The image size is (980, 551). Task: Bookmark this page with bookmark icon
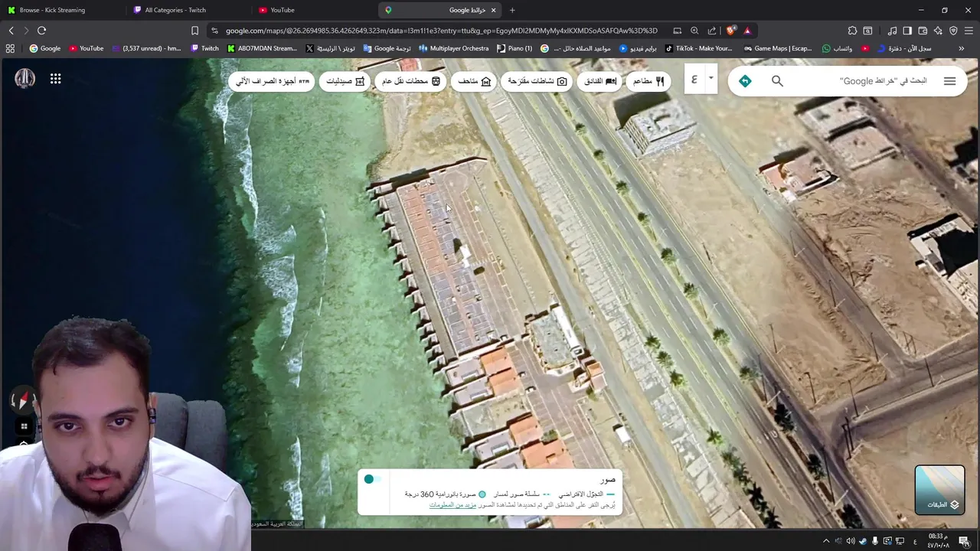[194, 31]
